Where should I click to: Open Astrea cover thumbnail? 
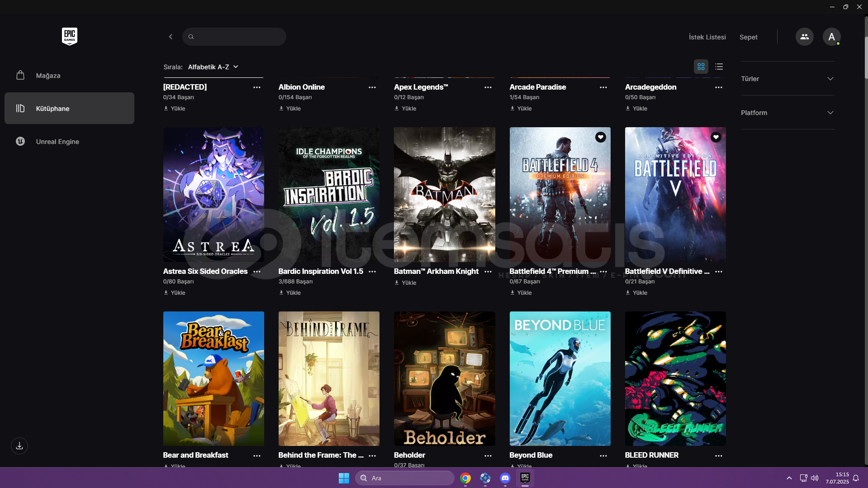213,195
